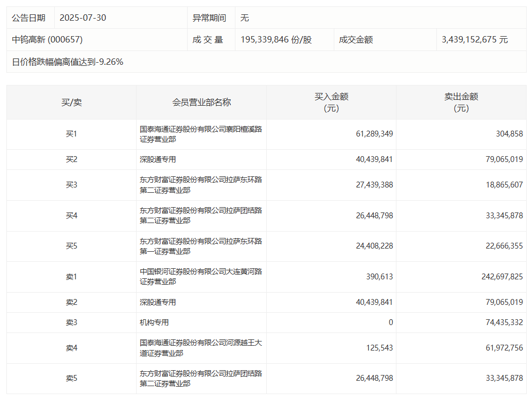Click the 会员营业部名称 column header
This screenshot has width=532, height=401.
click(201, 103)
